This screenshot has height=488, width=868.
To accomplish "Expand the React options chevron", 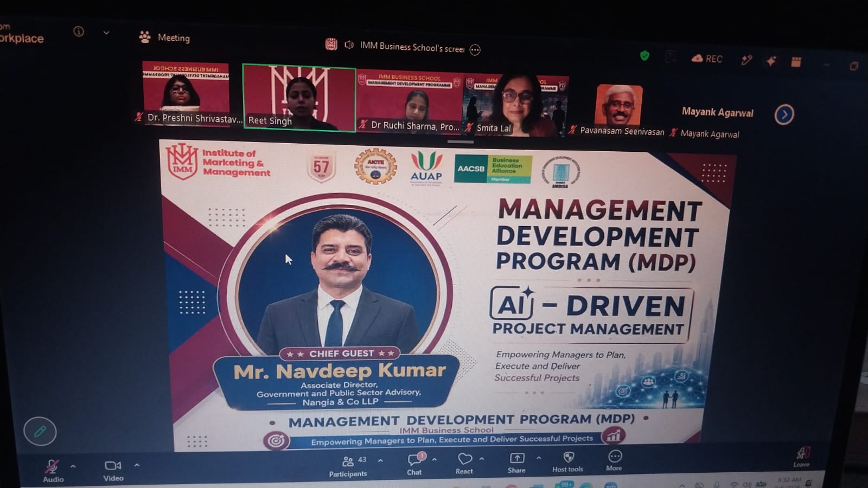I will pyautogui.click(x=482, y=459).
